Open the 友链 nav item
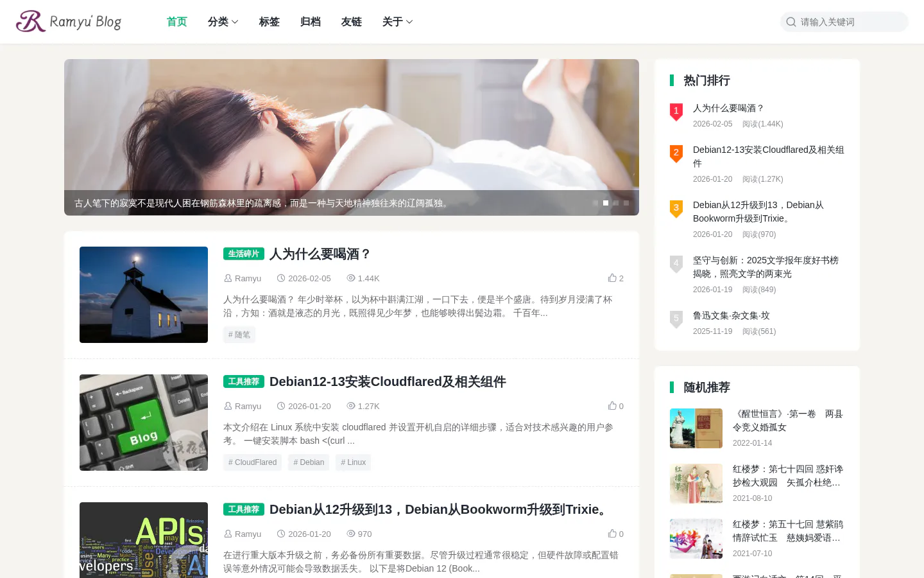Screen dimensions: 924x578 tap(352, 22)
